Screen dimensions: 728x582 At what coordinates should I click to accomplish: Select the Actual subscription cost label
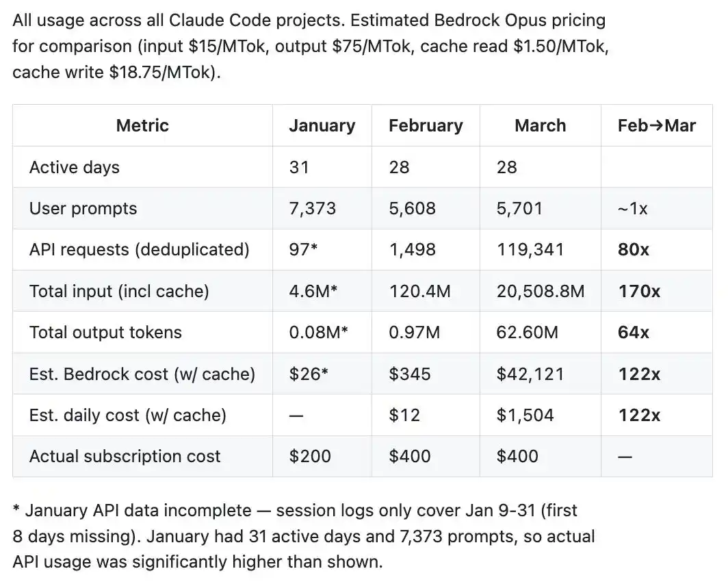125,456
